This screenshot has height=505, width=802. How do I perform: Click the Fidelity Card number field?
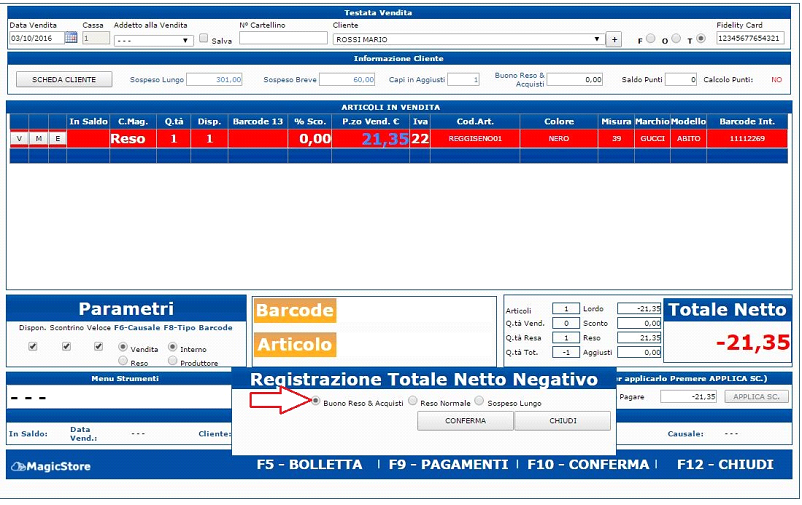(750, 38)
